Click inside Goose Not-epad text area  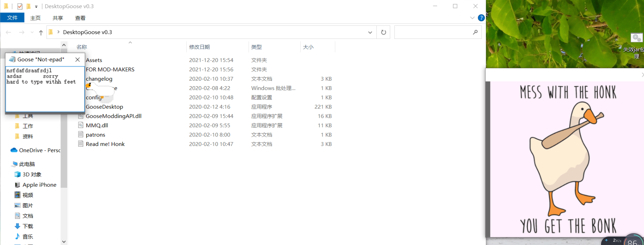[45, 89]
